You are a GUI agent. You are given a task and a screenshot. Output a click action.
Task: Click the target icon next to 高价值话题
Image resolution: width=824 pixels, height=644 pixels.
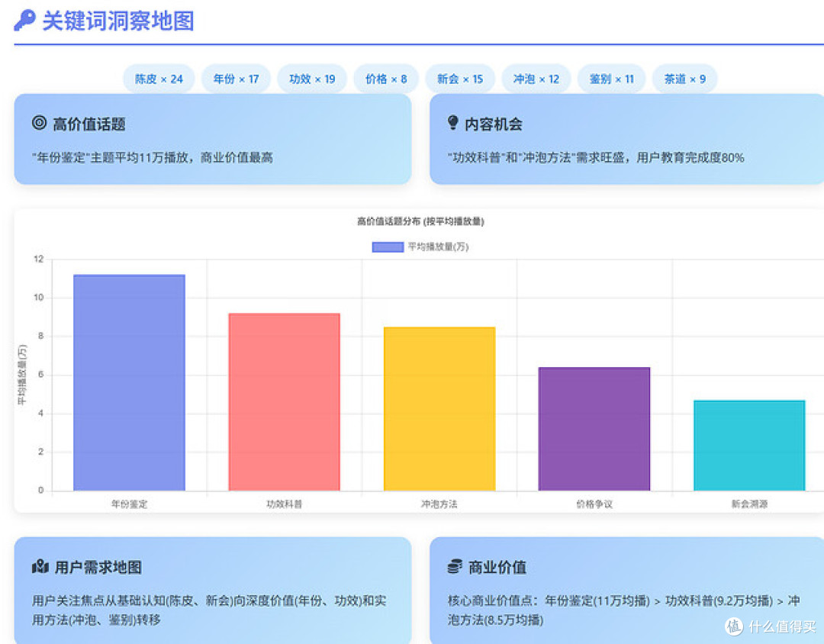pyautogui.click(x=40, y=123)
